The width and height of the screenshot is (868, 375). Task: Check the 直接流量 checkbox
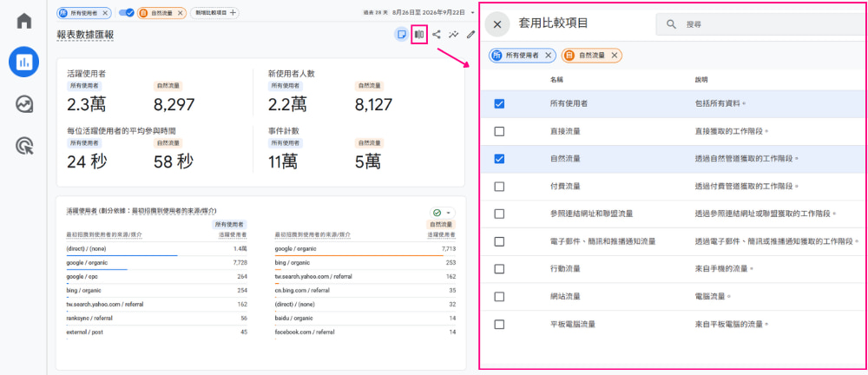click(x=499, y=131)
